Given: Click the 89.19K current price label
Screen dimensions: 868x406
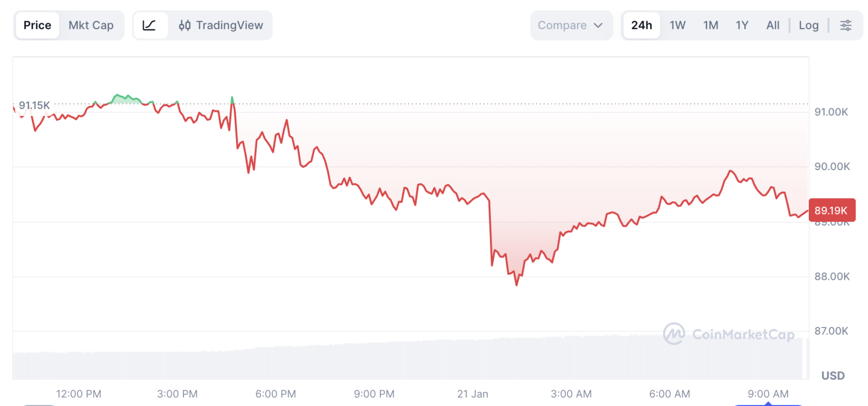Looking at the screenshot, I should coord(831,210).
